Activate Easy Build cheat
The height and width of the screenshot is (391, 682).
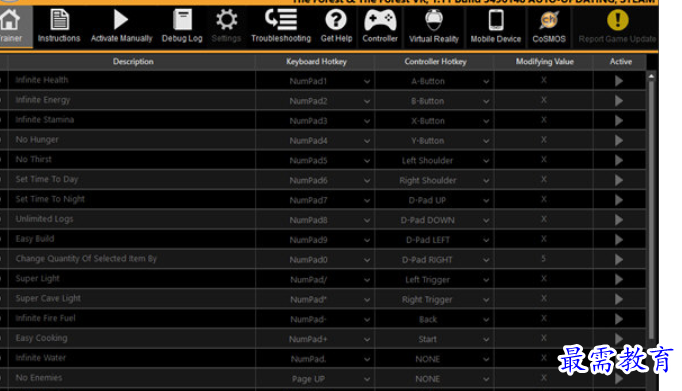pos(619,240)
